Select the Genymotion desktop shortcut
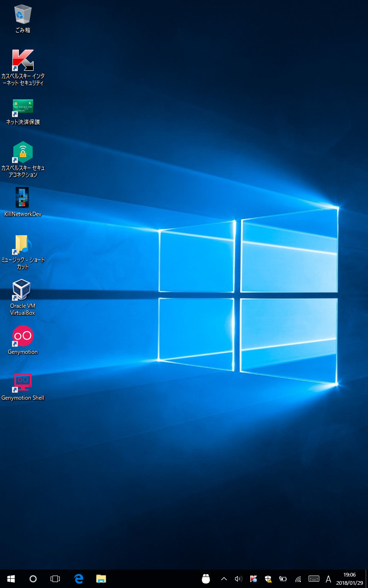The image size is (368, 588). click(x=23, y=340)
